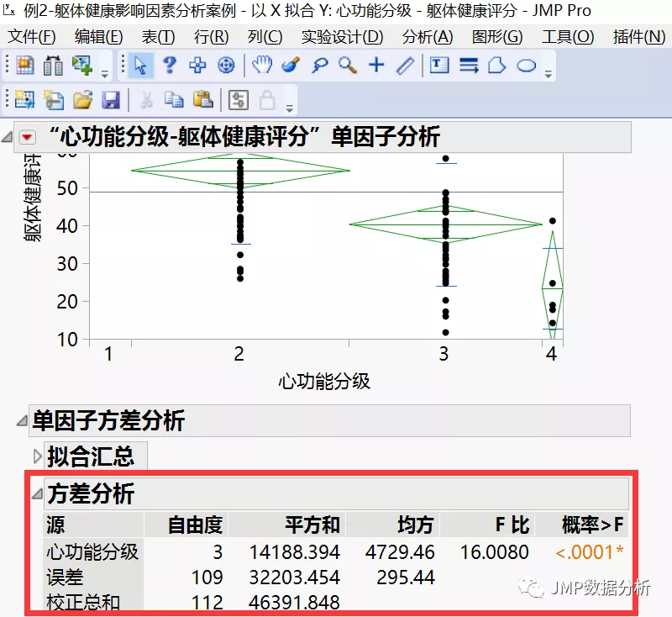Screen dimensions: 672x617
Task: Collapse the 单因子方差分析 section
Action: (x=22, y=421)
